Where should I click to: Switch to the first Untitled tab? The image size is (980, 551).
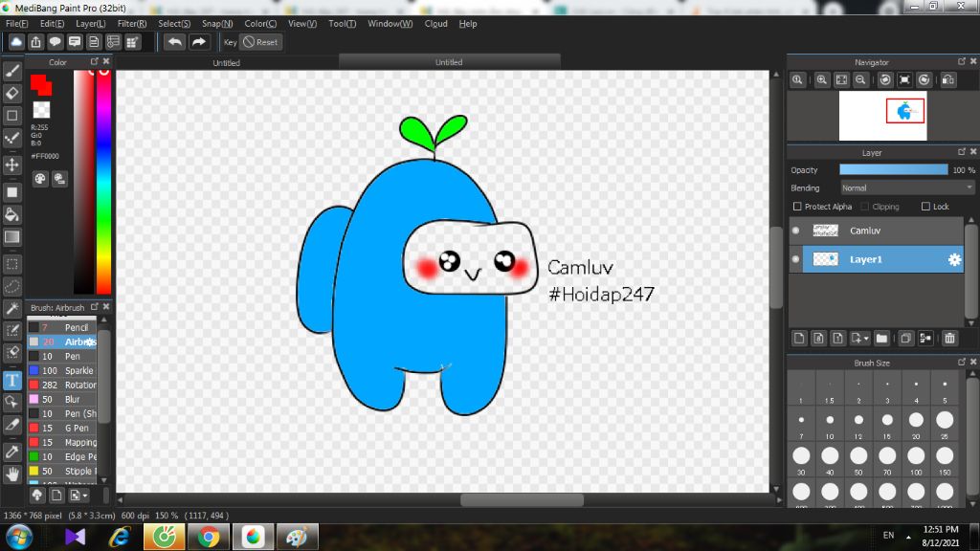pyautogui.click(x=226, y=62)
